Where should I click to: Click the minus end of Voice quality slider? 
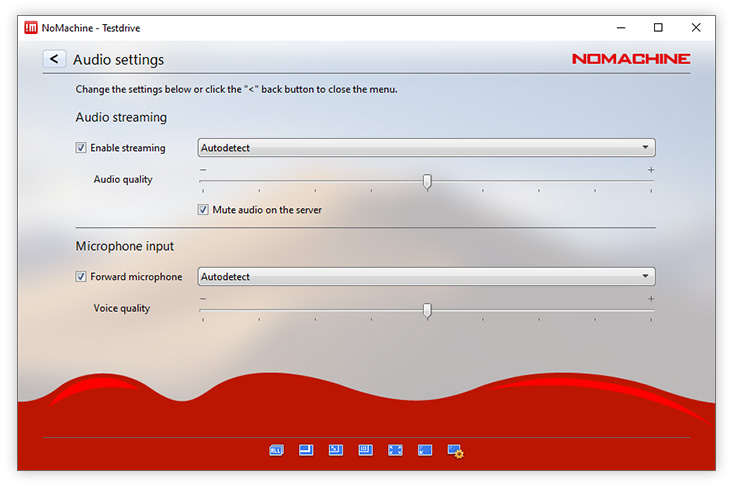click(203, 299)
